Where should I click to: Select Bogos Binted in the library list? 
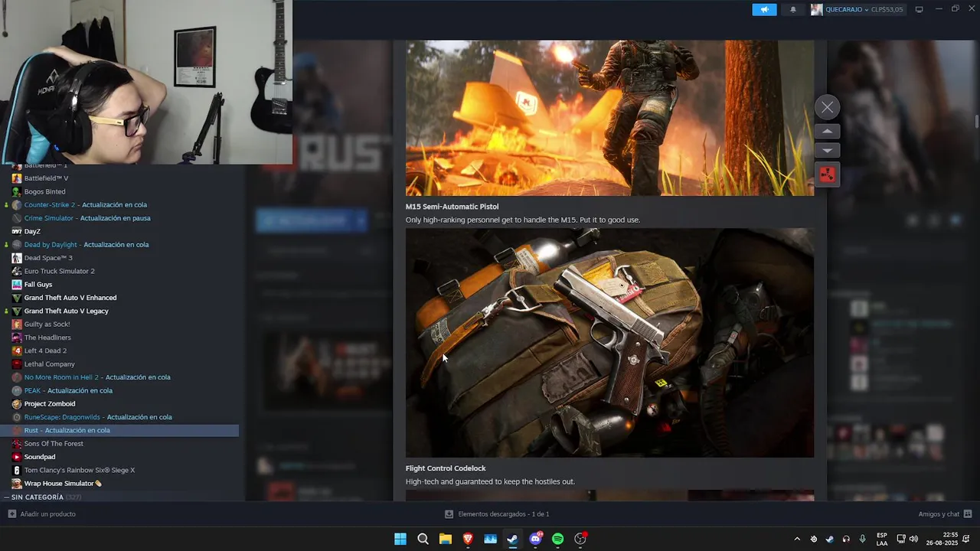pos(44,191)
